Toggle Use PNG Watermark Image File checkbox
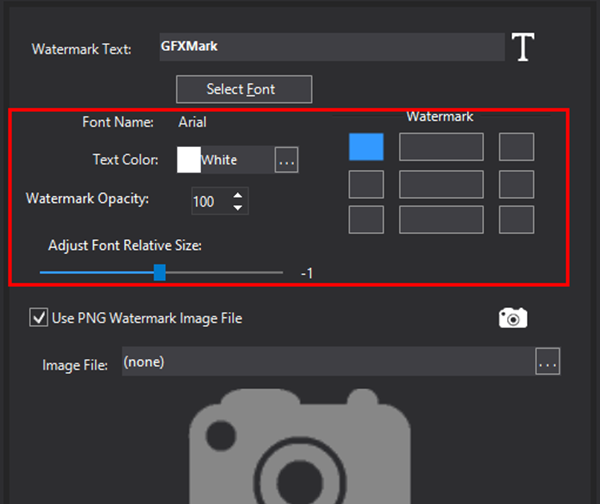600x504 pixels. coord(39,317)
